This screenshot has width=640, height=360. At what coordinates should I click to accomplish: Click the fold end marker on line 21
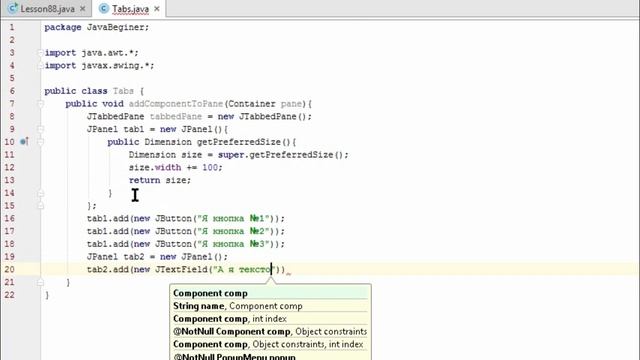(x=40, y=282)
